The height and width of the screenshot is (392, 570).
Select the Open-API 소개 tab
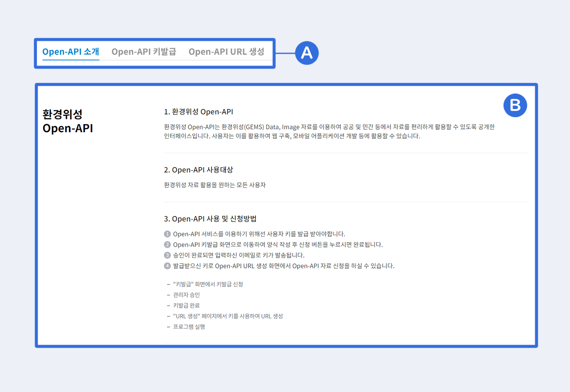71,52
